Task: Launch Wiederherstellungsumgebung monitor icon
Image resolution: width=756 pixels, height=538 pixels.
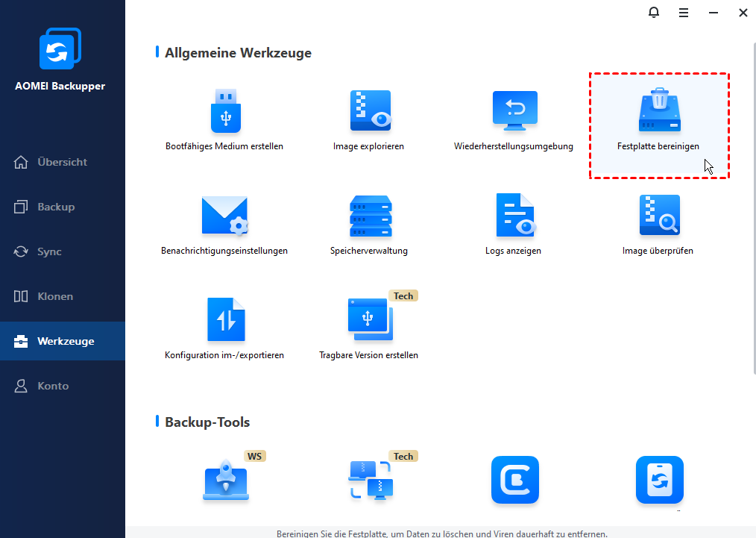Action: point(515,110)
